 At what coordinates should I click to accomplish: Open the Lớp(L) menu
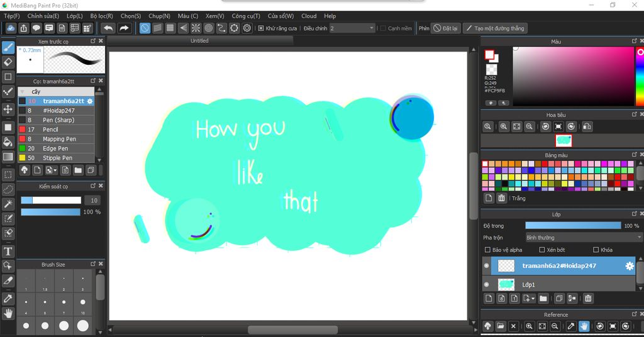75,16
